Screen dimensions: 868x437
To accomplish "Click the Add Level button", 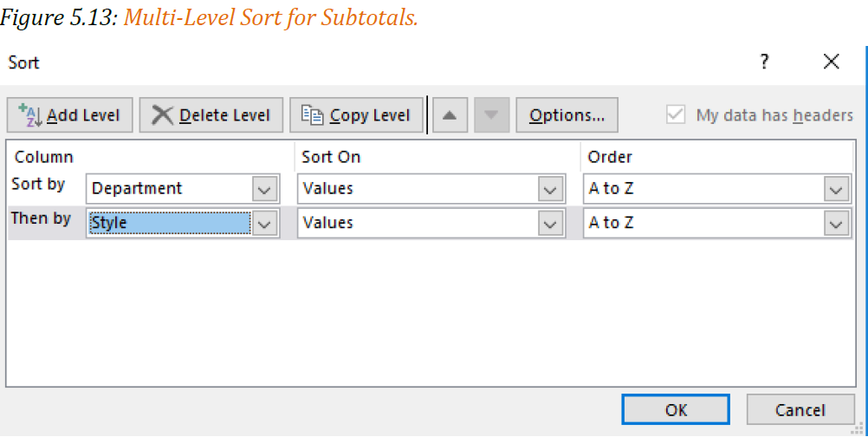I will click(x=70, y=115).
